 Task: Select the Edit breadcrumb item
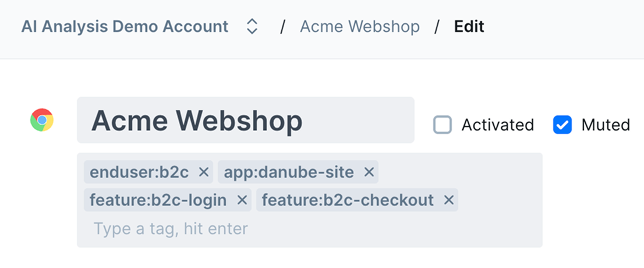[469, 27]
